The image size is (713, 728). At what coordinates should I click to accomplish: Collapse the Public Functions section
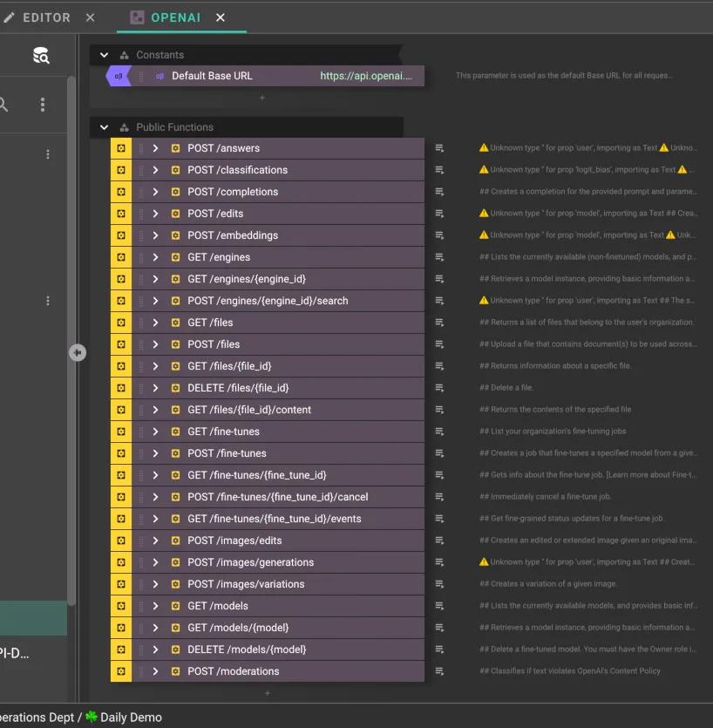pyautogui.click(x=105, y=127)
